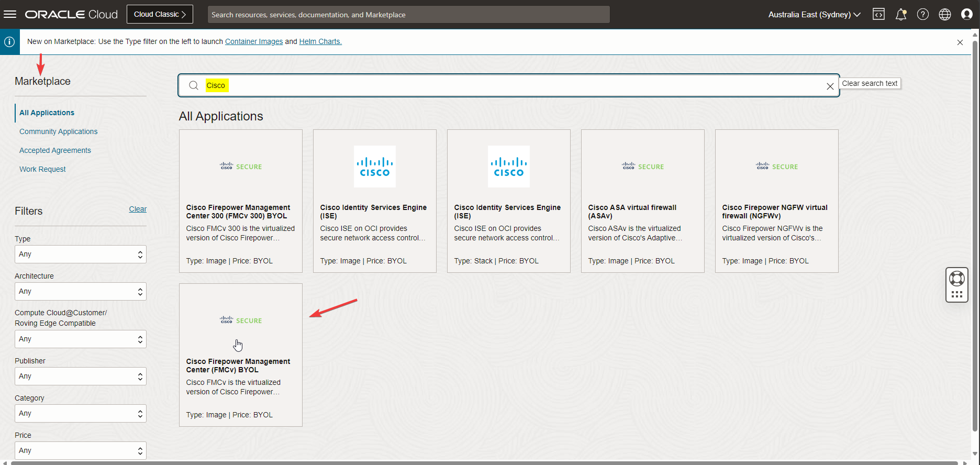This screenshot has width=980, height=465.
Task: Expand the Type filter dropdown
Action: click(x=80, y=254)
